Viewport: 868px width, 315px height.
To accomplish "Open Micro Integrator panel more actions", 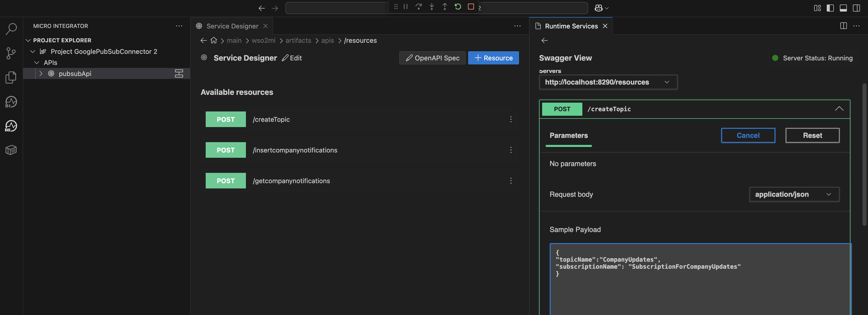I will [x=179, y=26].
